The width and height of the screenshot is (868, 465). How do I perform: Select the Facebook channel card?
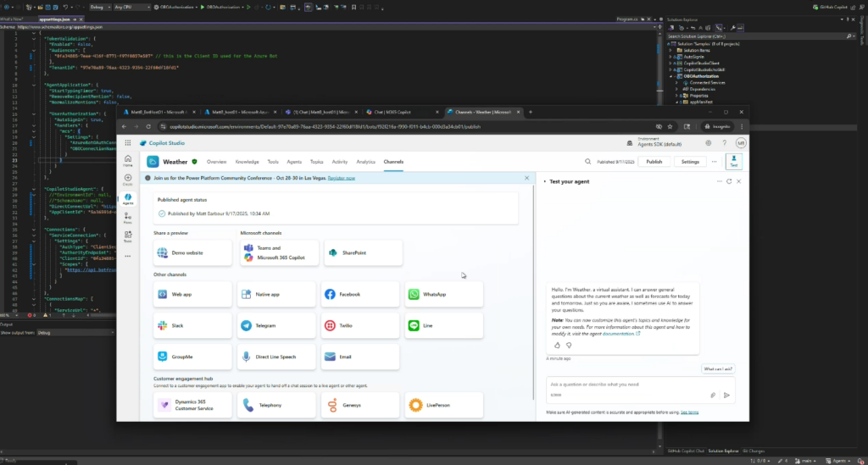tap(359, 294)
